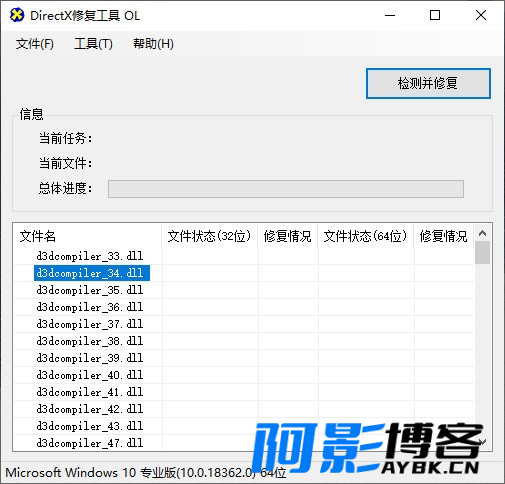Screen dimensions: 505x484
Task: Select d3dcompiler_47.dll in the file list
Action: coord(90,443)
